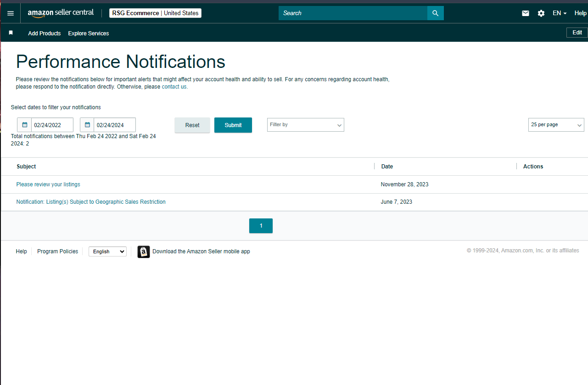Open the EN language dropdown
The width and height of the screenshot is (588, 385).
point(560,13)
